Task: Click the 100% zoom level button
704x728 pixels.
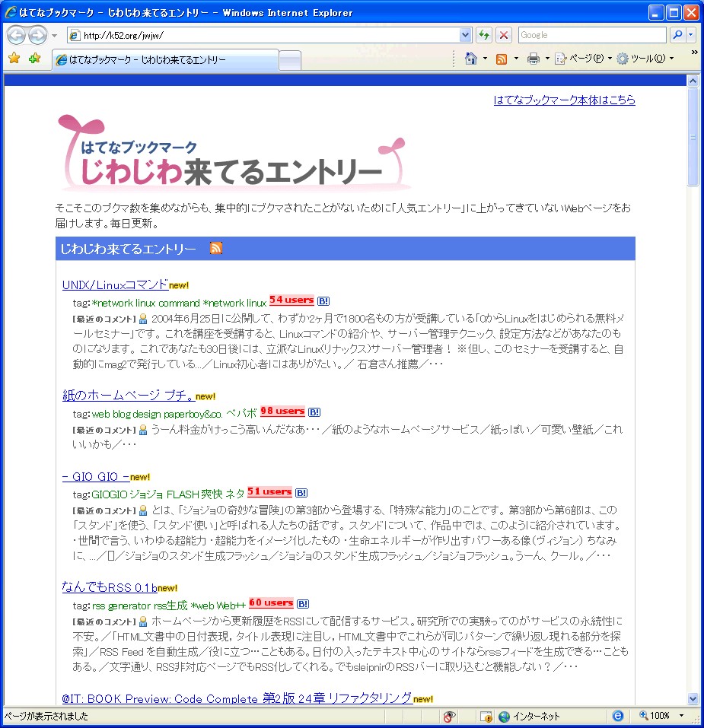Action: (x=655, y=716)
